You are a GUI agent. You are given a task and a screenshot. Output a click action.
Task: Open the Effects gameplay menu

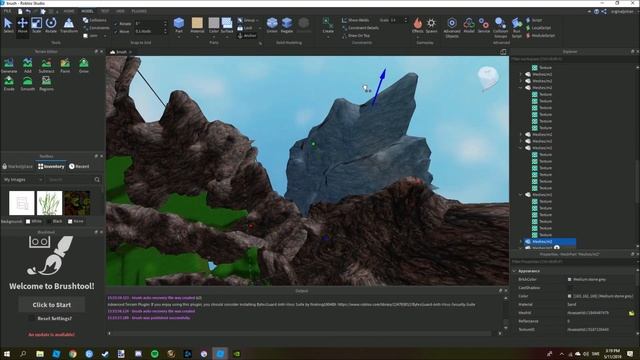418,25
